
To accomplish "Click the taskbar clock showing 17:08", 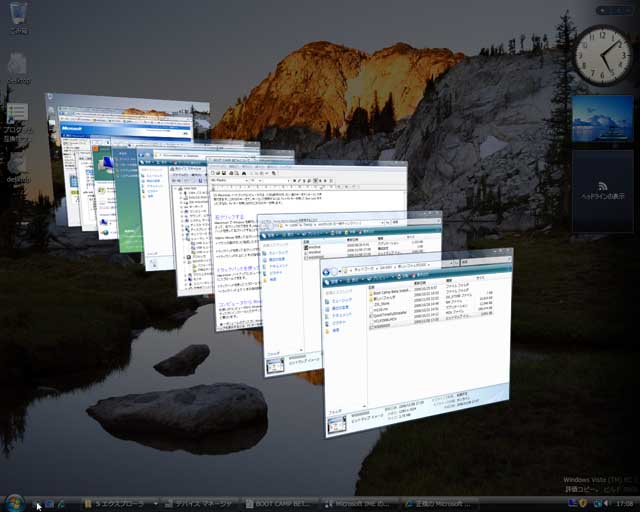I will tap(624, 504).
